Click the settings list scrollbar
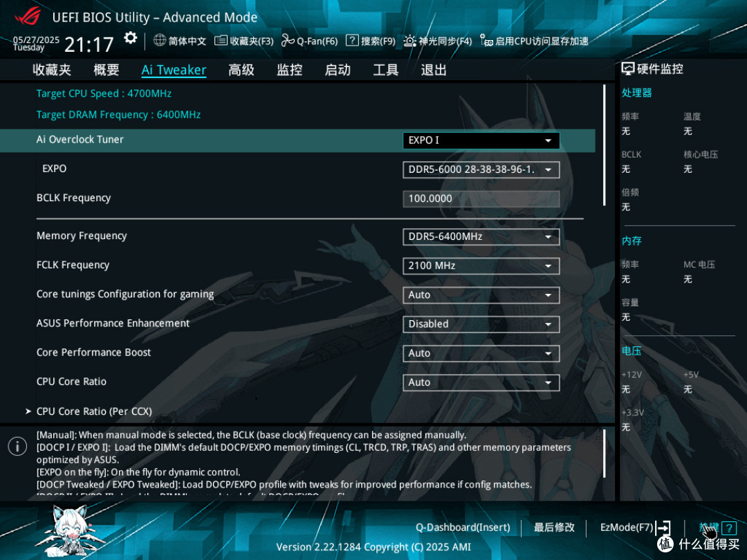 [604, 145]
